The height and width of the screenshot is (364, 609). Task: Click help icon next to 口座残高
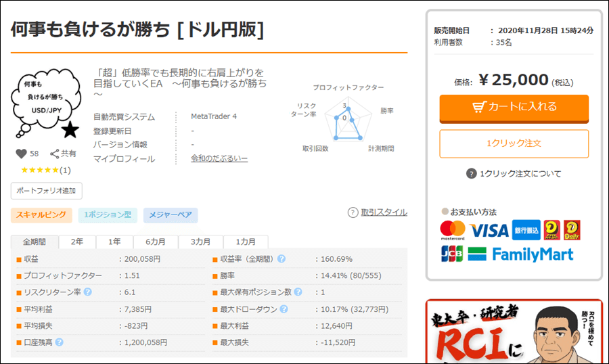coord(59,342)
